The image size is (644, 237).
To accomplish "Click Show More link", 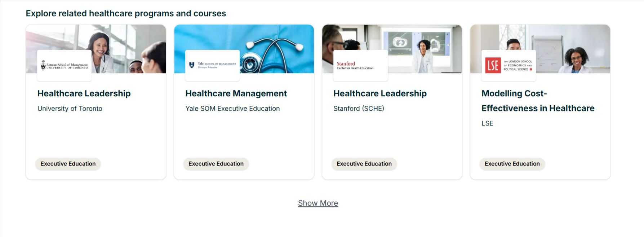I will tap(318, 203).
